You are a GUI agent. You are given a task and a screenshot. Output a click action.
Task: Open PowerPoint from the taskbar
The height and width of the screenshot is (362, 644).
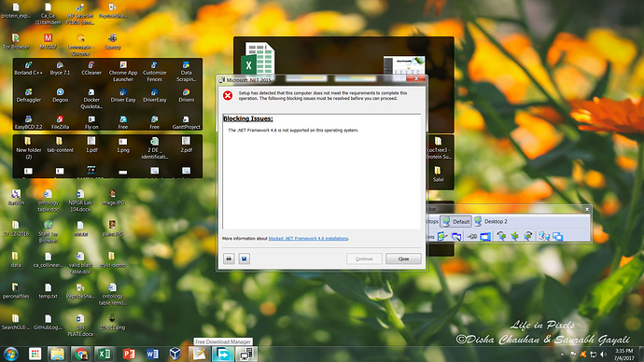pyautogui.click(x=128, y=354)
